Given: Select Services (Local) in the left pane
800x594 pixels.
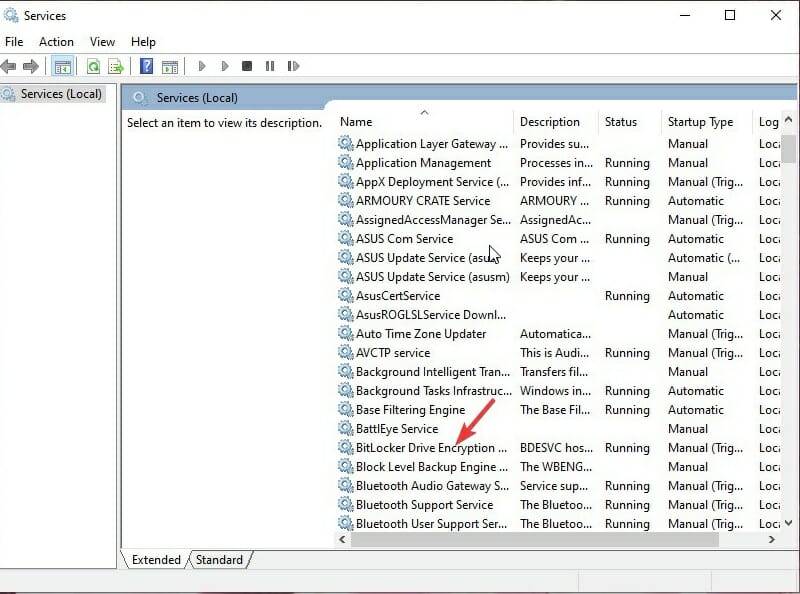Looking at the screenshot, I should point(60,93).
